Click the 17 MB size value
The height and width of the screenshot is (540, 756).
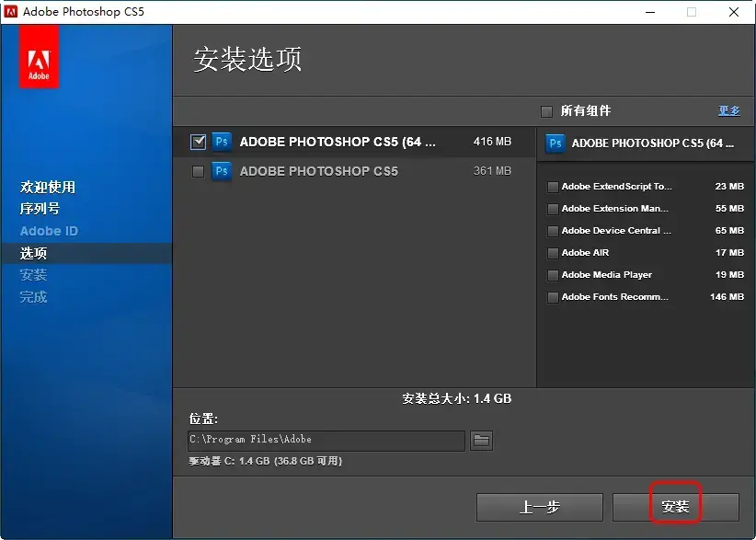click(x=729, y=253)
